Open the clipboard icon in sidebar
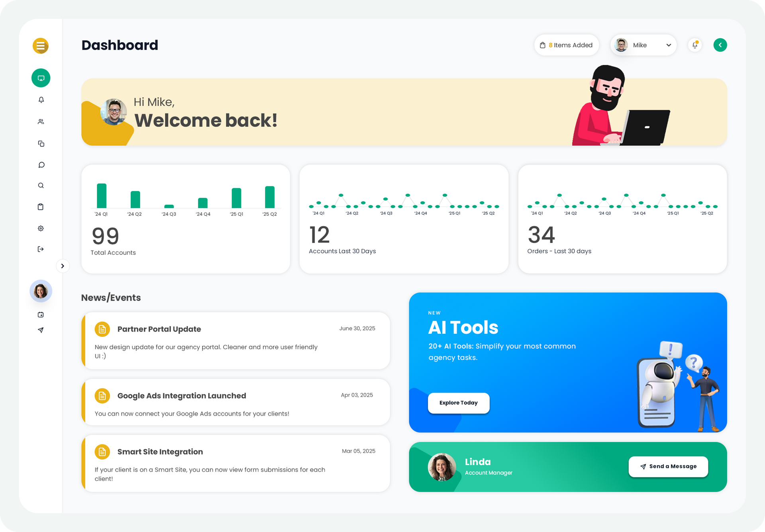The image size is (765, 532). point(41,207)
